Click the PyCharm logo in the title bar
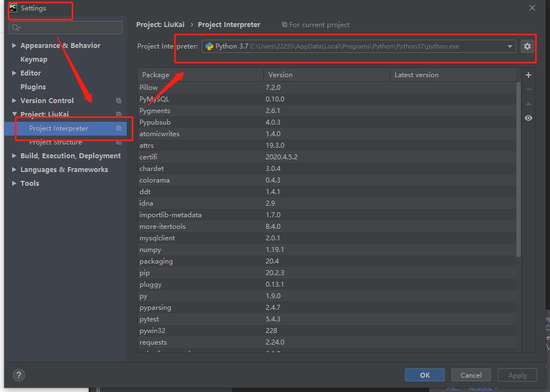This screenshot has width=550, height=392. click(13, 8)
